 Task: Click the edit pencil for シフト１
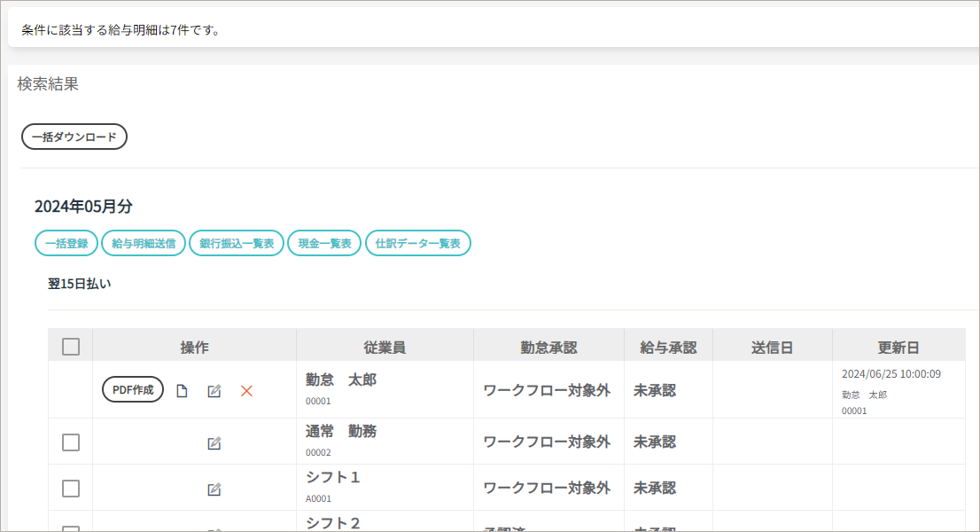pyautogui.click(x=214, y=489)
